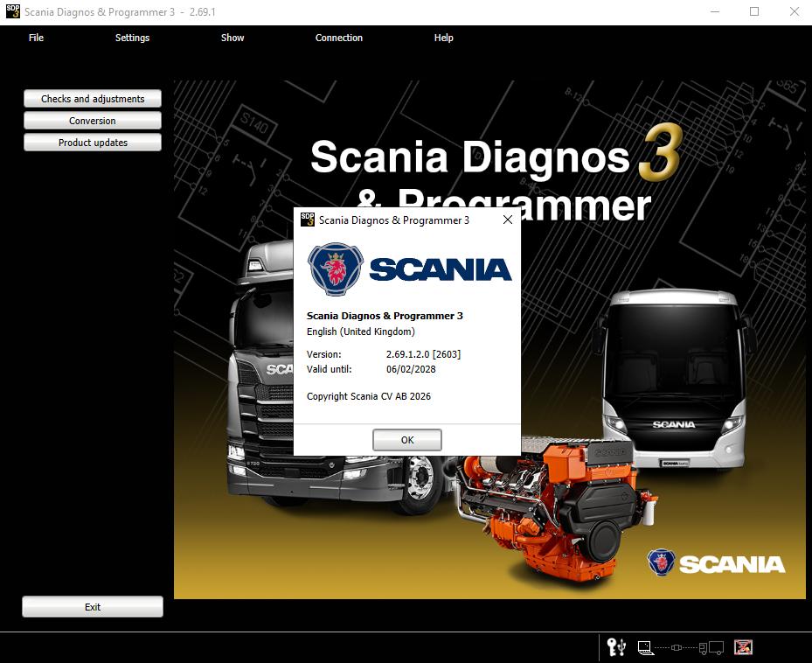Open Product updates
The image size is (812, 663).
tap(92, 142)
